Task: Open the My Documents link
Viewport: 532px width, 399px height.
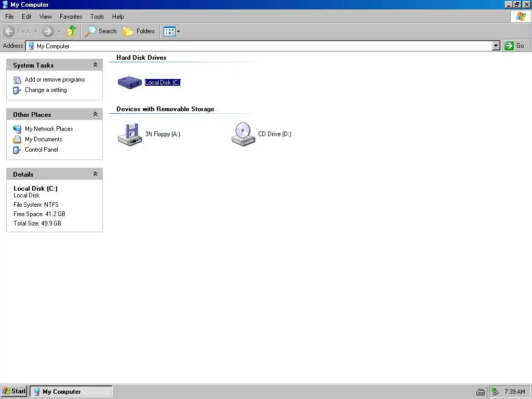Action: [44, 139]
